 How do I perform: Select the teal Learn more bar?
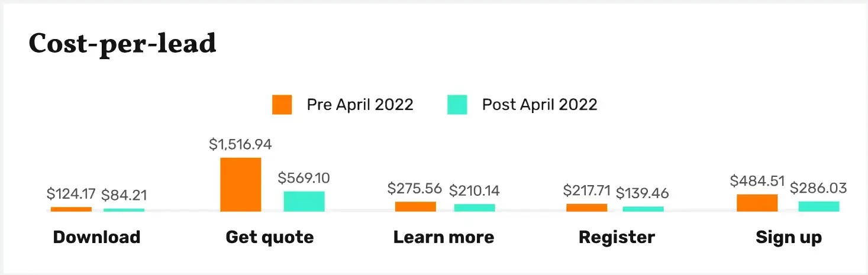[x=475, y=208]
